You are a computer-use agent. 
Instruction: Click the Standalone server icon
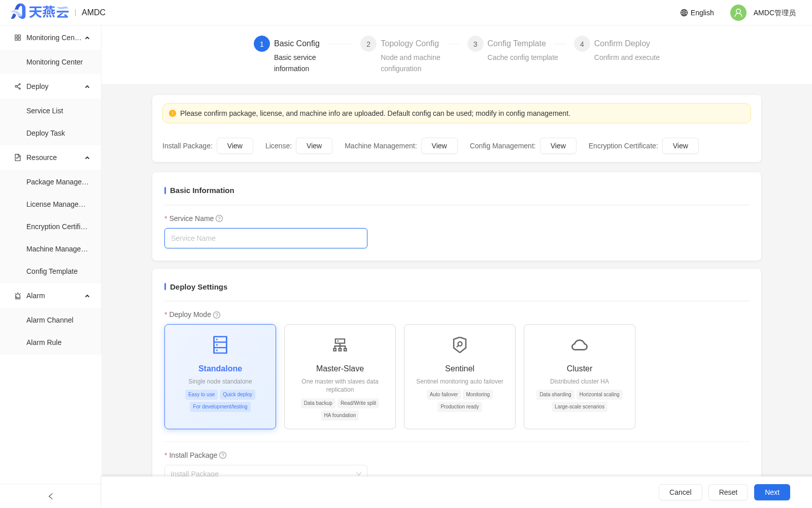tap(220, 345)
